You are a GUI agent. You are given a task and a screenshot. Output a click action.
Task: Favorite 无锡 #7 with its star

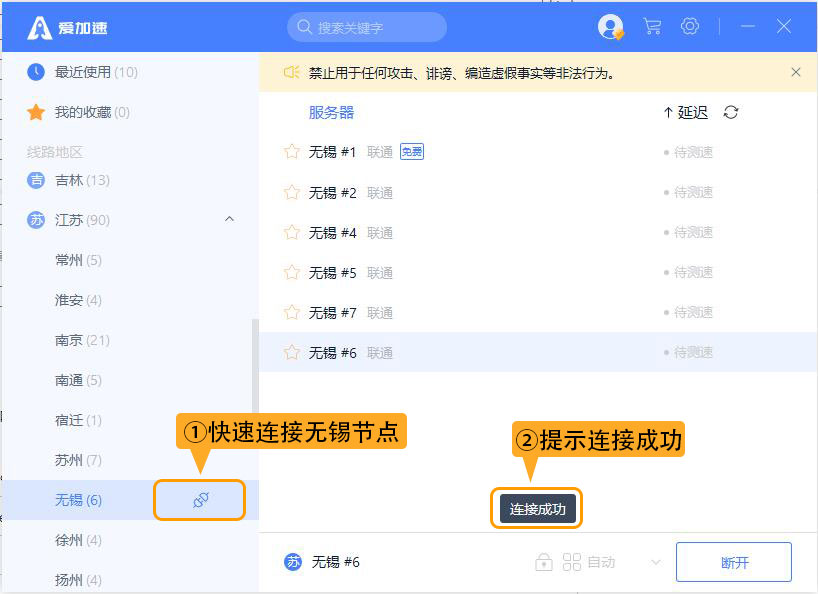point(292,312)
